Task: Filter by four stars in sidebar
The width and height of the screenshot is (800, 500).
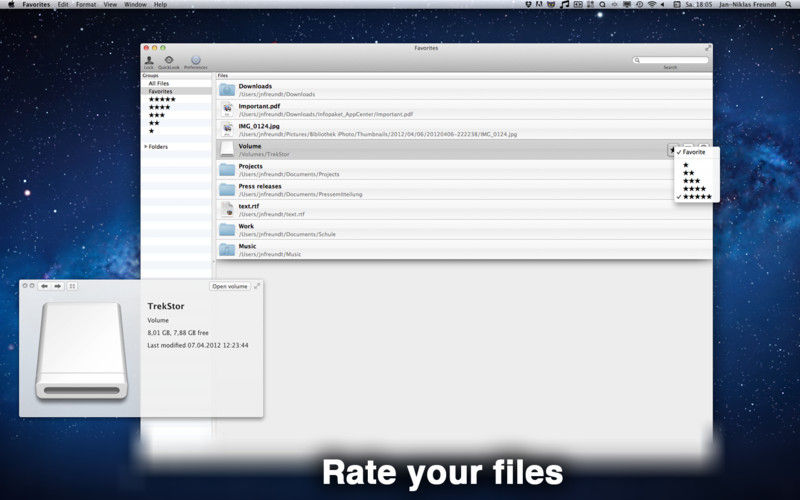Action: 159,107
